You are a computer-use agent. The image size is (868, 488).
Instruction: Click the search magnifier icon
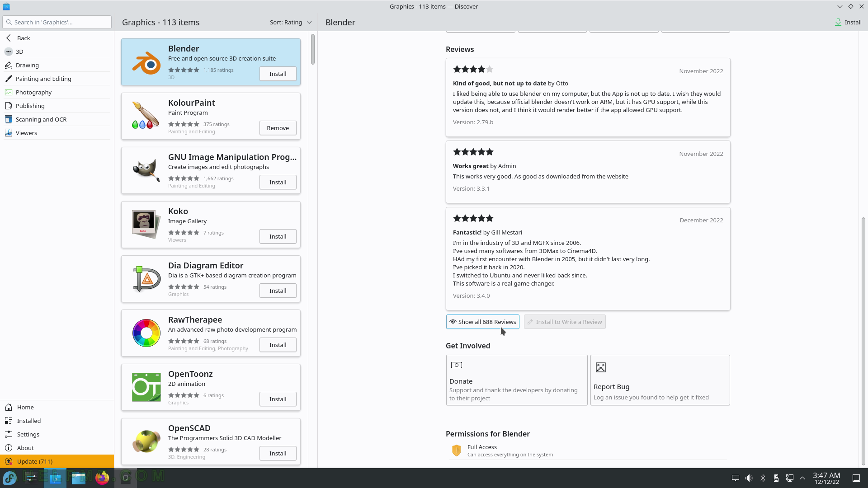click(x=9, y=22)
